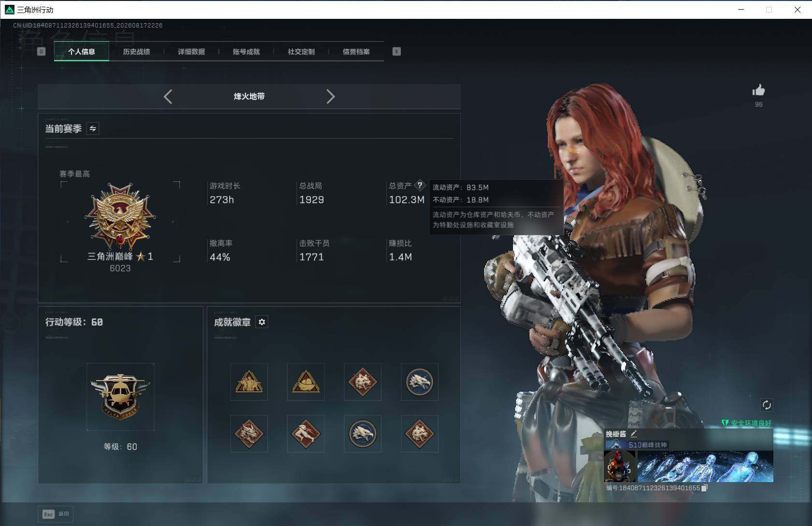This screenshot has height=526, width=812.
Task: Click the 流动资产：83.5M tooltip line
Action: (460, 187)
